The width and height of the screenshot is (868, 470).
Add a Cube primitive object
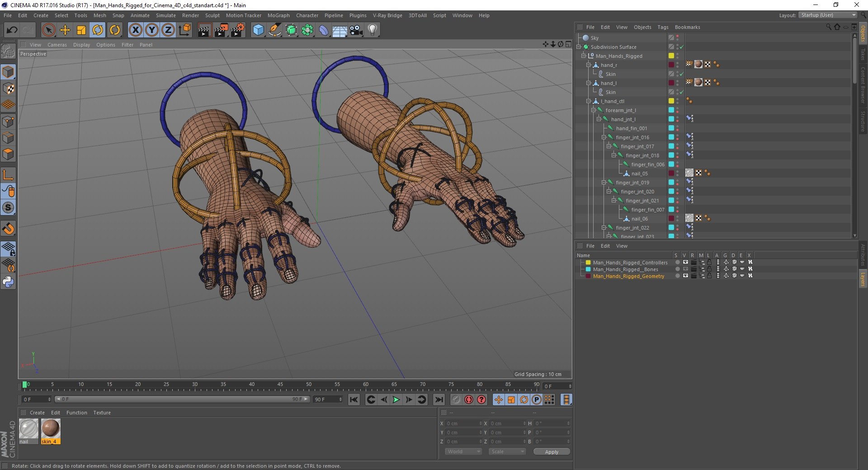click(258, 30)
